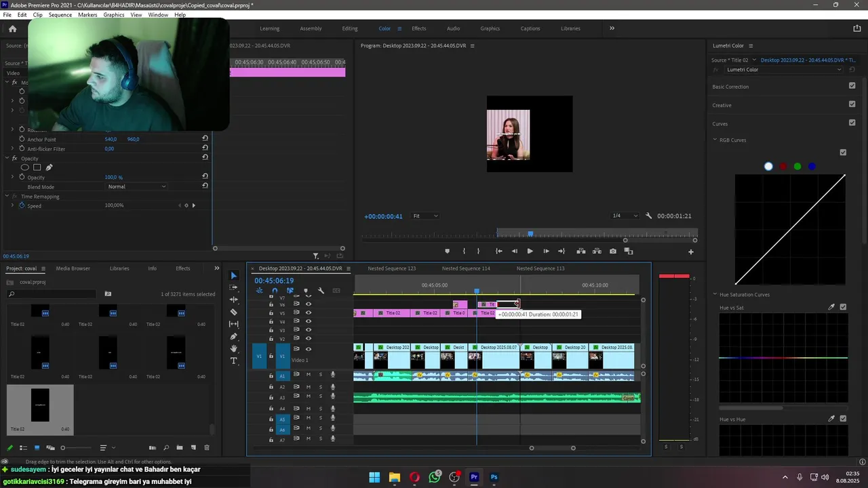868x488 pixels.
Task: Click Home icon in workspace bar
Action: pyautogui.click(x=12, y=28)
